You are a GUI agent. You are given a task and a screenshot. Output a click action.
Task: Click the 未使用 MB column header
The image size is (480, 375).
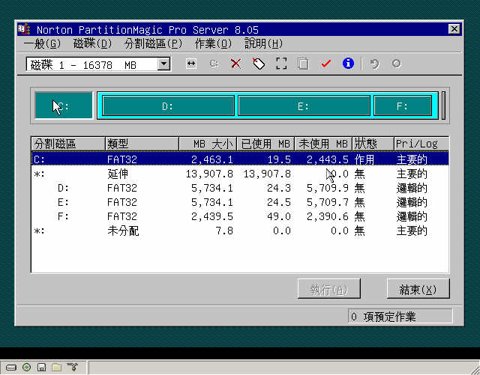tap(323, 144)
